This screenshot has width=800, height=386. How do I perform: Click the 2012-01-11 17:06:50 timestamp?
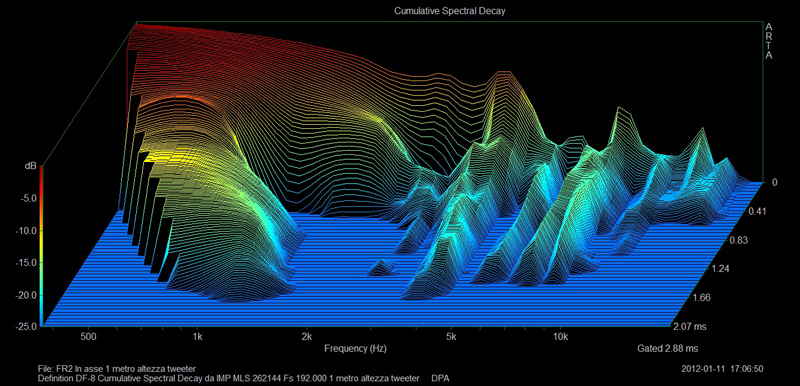722,369
